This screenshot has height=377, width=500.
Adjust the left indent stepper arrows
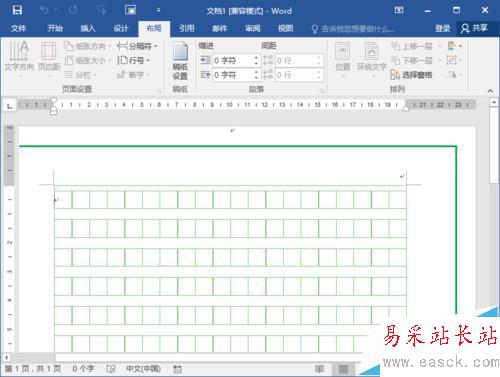(256, 60)
